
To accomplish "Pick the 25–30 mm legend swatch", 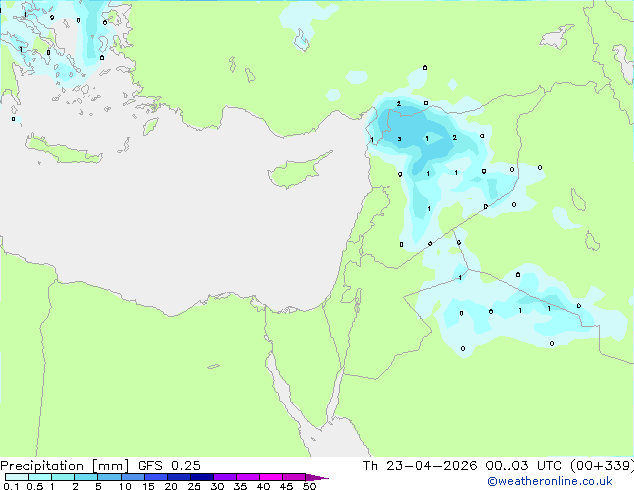I will coord(201,477).
